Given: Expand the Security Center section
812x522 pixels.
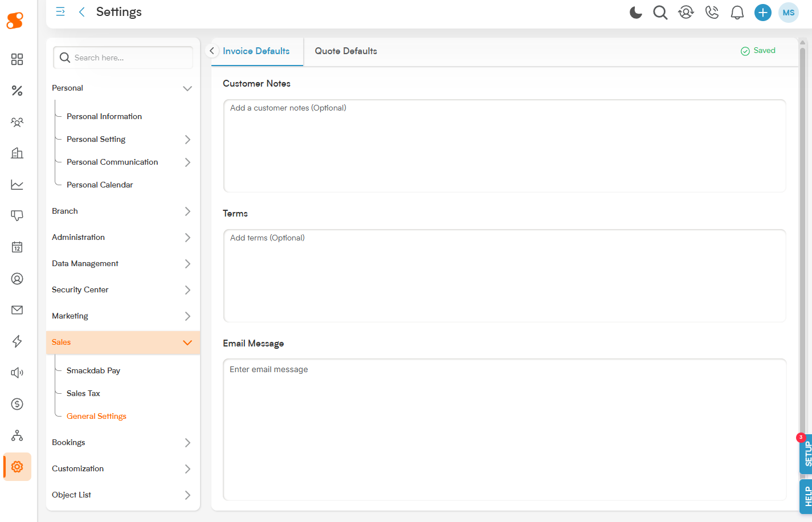Looking at the screenshot, I should 187,290.
